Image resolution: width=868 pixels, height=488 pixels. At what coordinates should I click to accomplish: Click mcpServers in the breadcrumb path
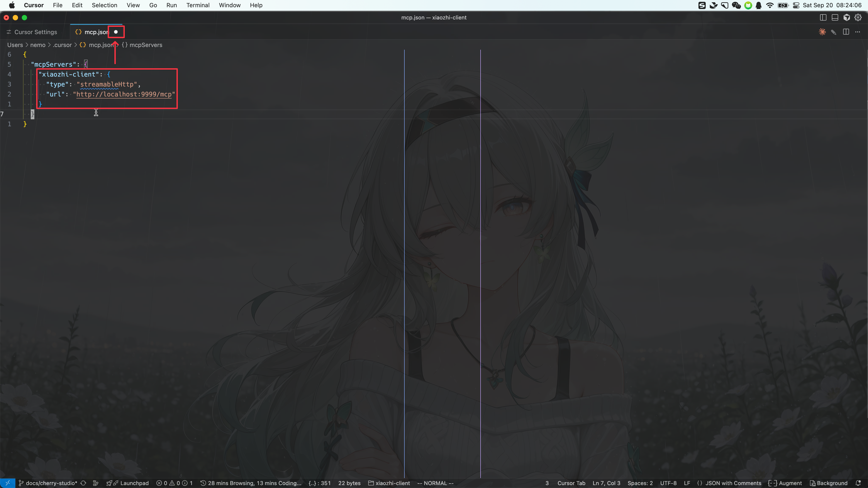click(x=146, y=45)
